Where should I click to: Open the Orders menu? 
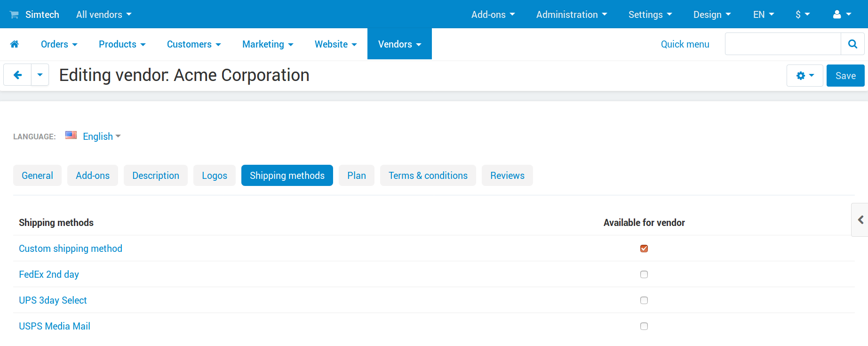pos(59,44)
